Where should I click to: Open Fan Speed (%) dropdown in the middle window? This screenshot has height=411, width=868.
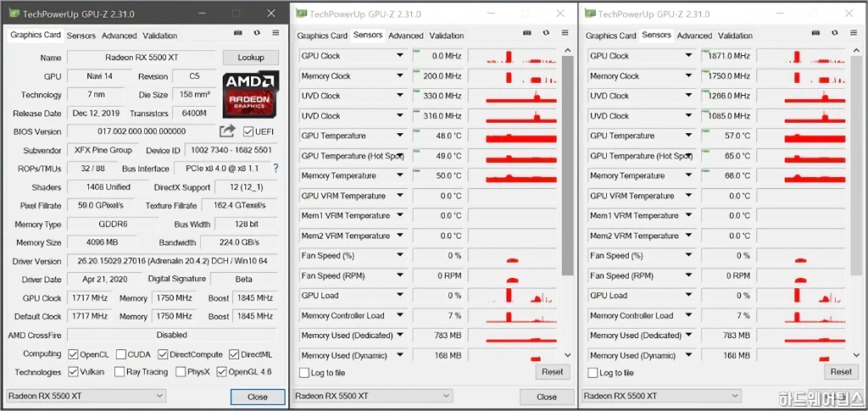click(400, 256)
